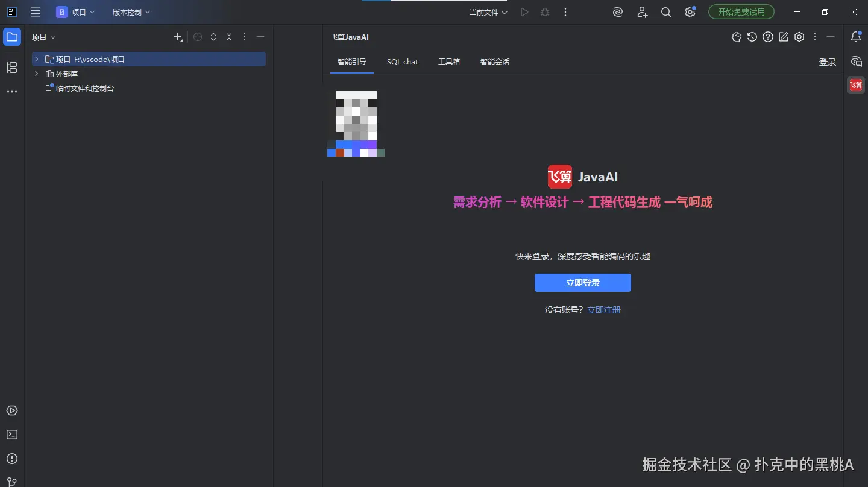Click the 登录 link in JavaAI panel
The width and height of the screenshot is (868, 487).
(828, 62)
